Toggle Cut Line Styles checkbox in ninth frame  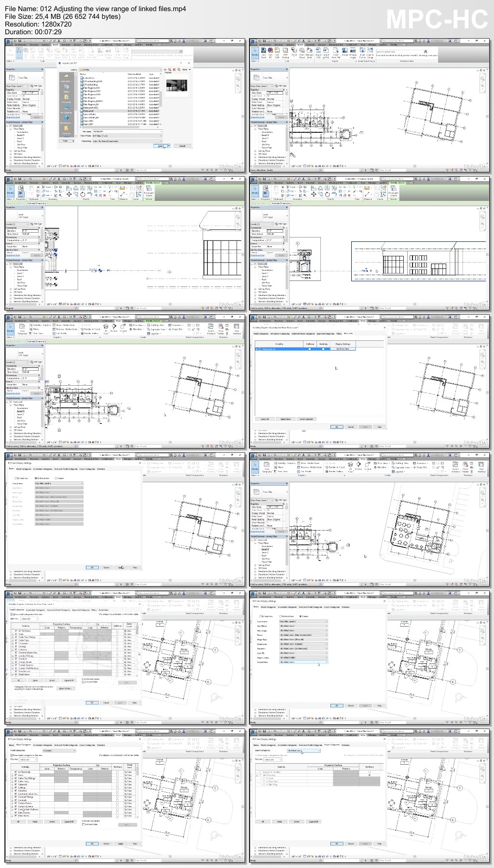[83, 682]
